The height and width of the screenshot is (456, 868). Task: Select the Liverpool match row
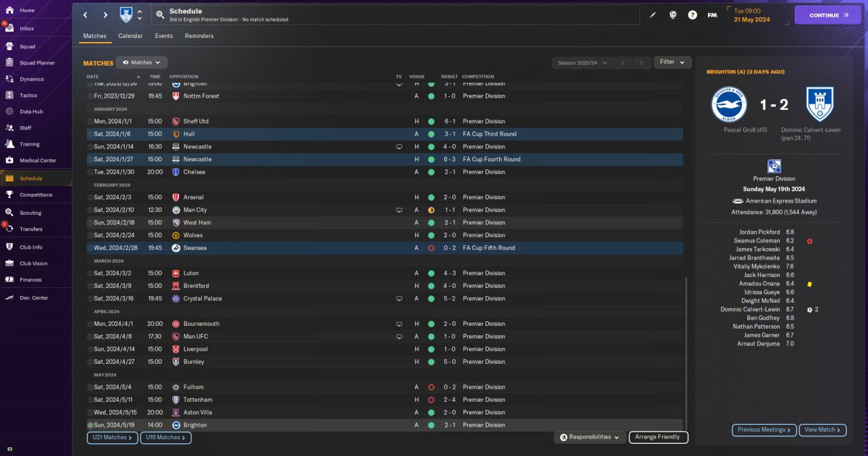[384, 349]
